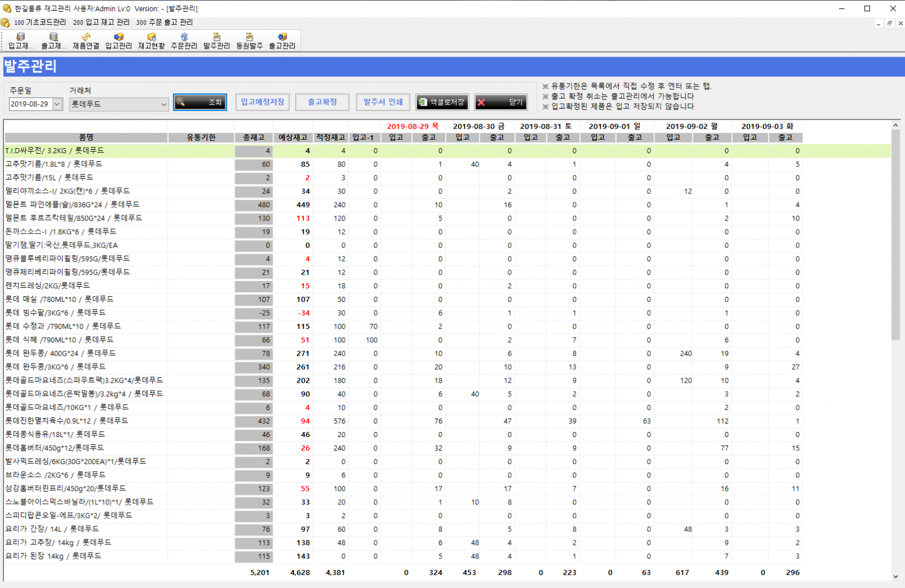Open the 출고제 toolbar icon

53,41
